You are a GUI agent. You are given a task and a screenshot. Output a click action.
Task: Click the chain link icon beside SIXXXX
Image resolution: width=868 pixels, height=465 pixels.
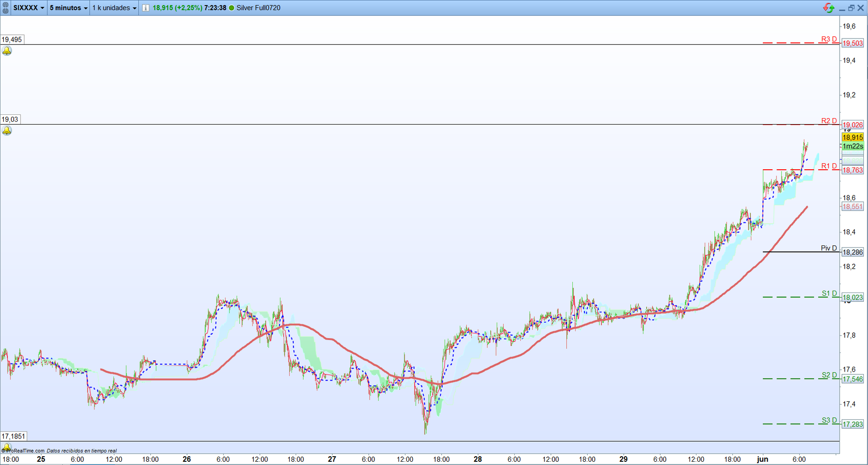pos(6,8)
